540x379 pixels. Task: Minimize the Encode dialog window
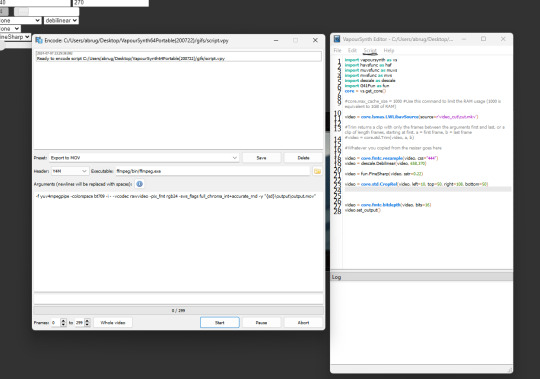pos(276,40)
